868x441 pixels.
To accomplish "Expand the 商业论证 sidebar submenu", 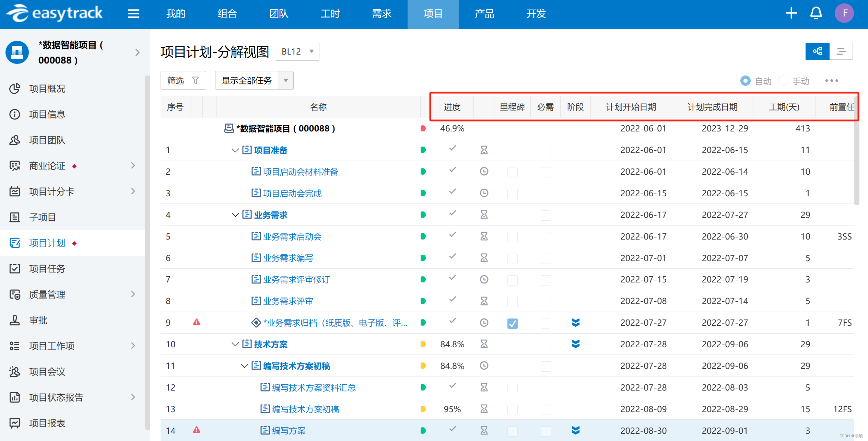I will tap(133, 166).
